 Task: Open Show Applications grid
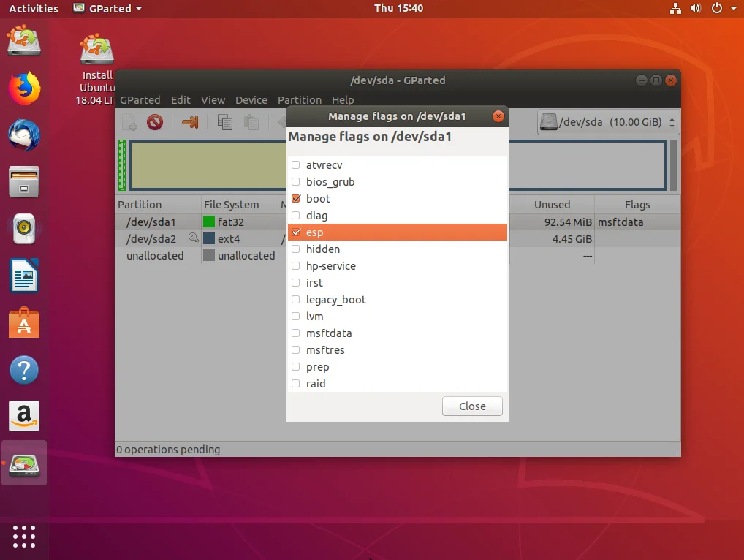tap(24, 536)
